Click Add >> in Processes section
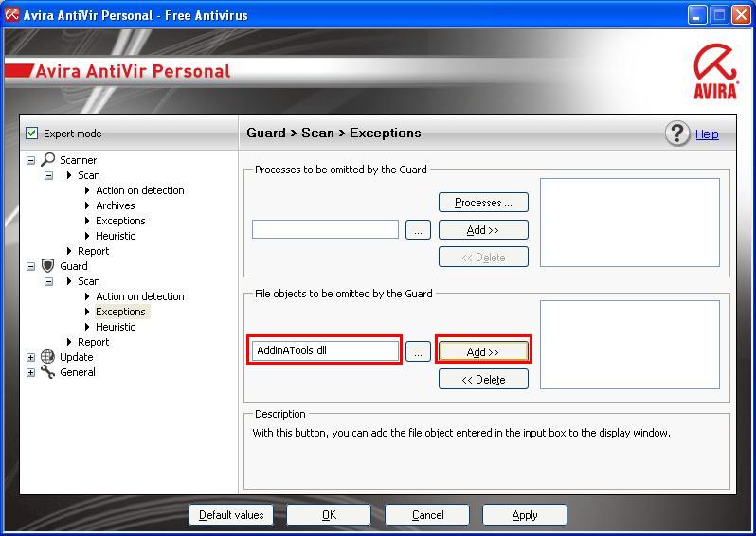Viewport: 756px width, 536px height. tap(483, 230)
